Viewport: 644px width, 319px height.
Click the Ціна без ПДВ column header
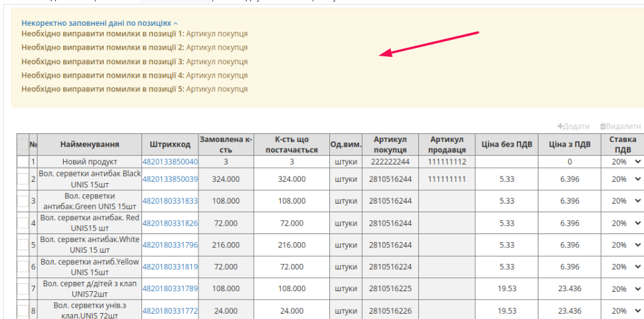click(x=507, y=145)
